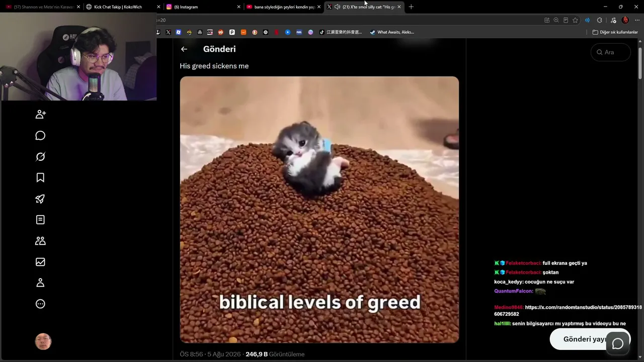This screenshot has height=362, width=644.
Task: Open the TikTok 江湖蛋堡 bookmark
Action: click(x=341, y=32)
